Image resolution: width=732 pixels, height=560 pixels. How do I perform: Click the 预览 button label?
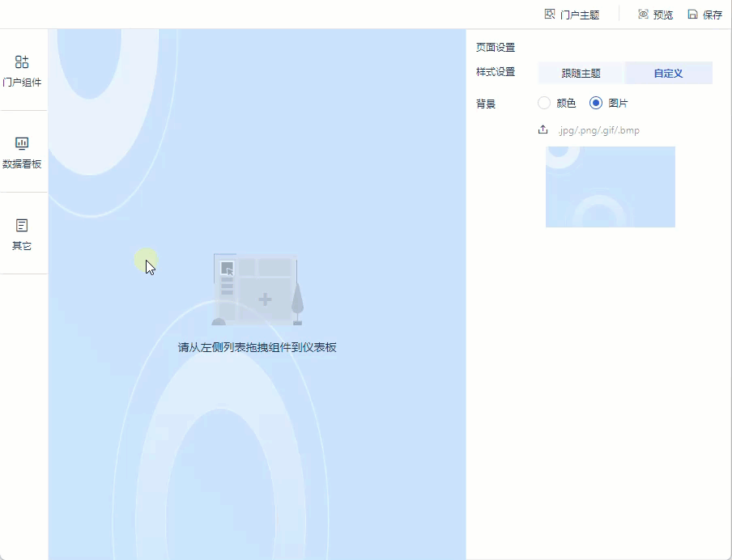pyautogui.click(x=663, y=15)
